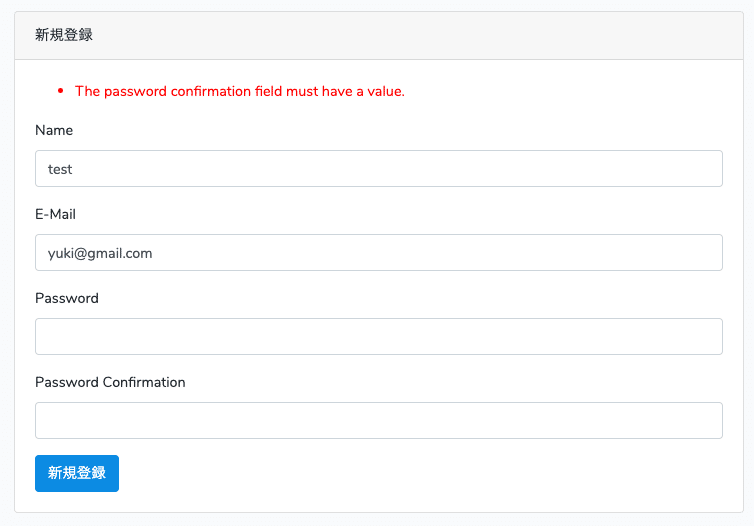Image resolution: width=754 pixels, height=526 pixels.
Task: Focus the E-Mail input field
Action: point(378,252)
